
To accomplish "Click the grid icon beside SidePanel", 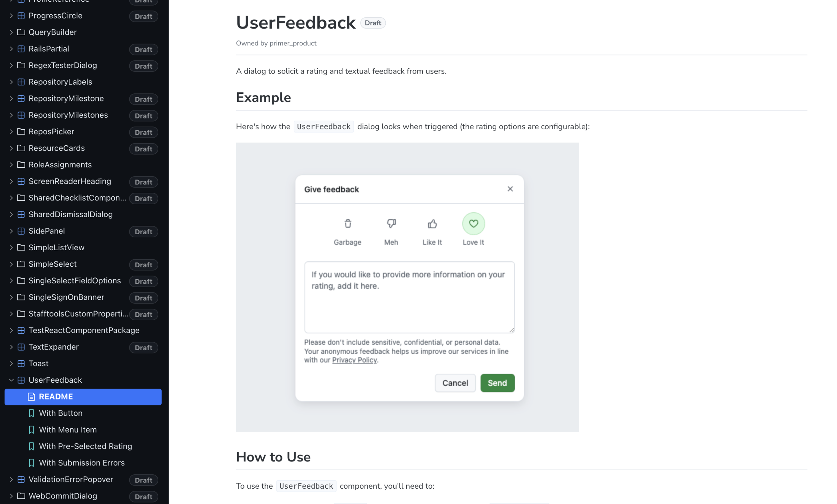I will point(21,231).
